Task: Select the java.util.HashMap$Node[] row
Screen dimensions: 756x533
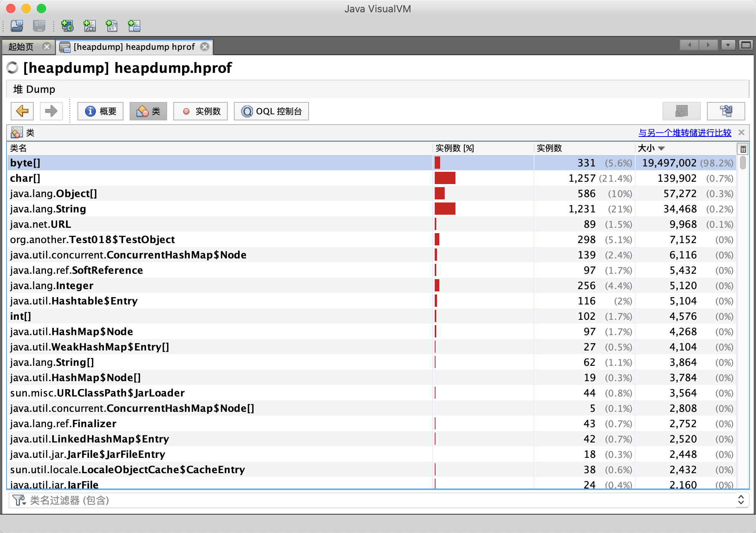Action: 372,377
